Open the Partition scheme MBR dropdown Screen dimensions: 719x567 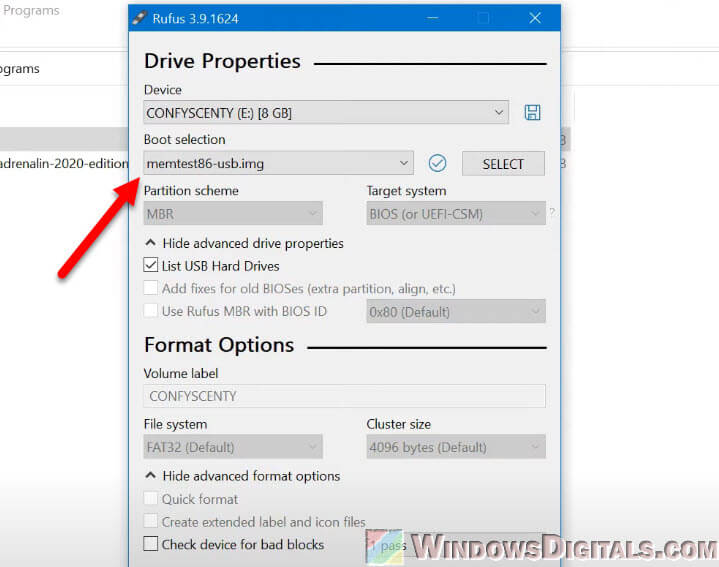coord(233,214)
